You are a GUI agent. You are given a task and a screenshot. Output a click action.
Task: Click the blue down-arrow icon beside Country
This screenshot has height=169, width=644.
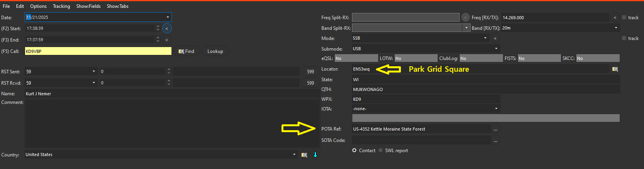pyautogui.click(x=315, y=155)
